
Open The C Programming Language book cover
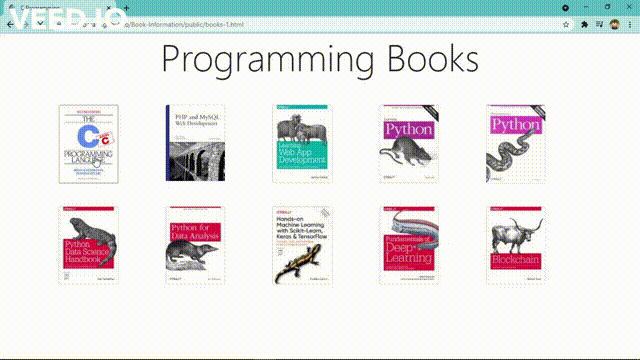[89, 144]
